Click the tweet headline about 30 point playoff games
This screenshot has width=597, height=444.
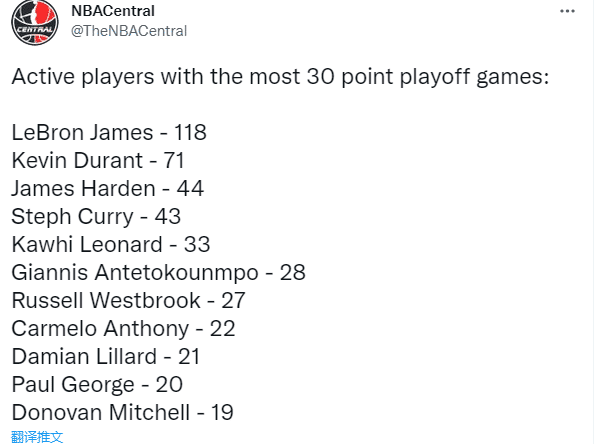tap(281, 77)
